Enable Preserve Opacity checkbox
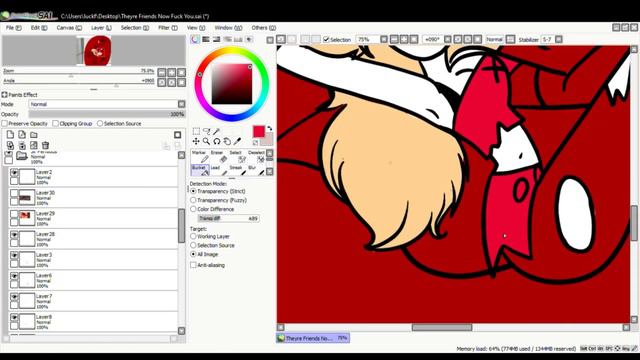Image resolution: width=640 pixels, height=360 pixels. (5, 123)
